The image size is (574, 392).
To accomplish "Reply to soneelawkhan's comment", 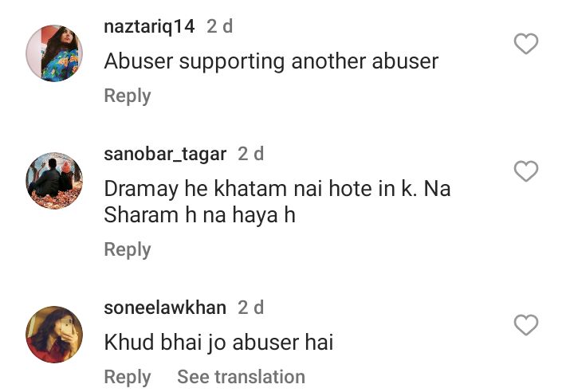I will point(128,377).
